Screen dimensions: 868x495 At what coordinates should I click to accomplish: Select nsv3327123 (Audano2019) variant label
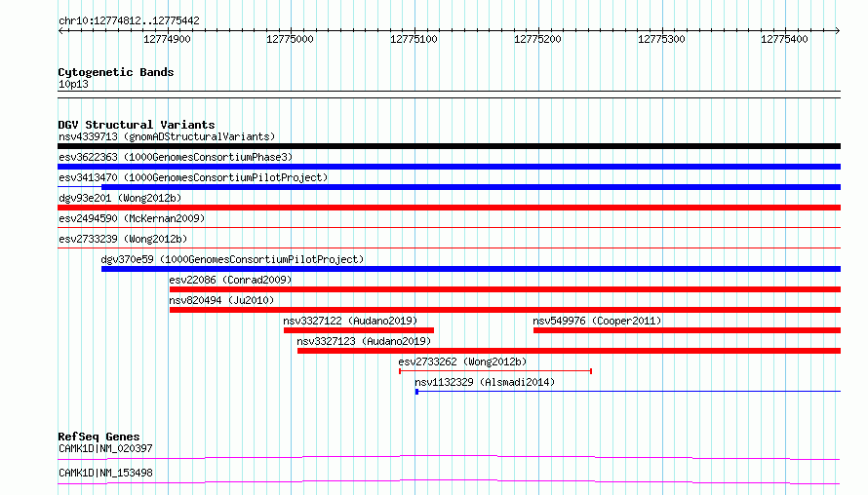pos(364,341)
